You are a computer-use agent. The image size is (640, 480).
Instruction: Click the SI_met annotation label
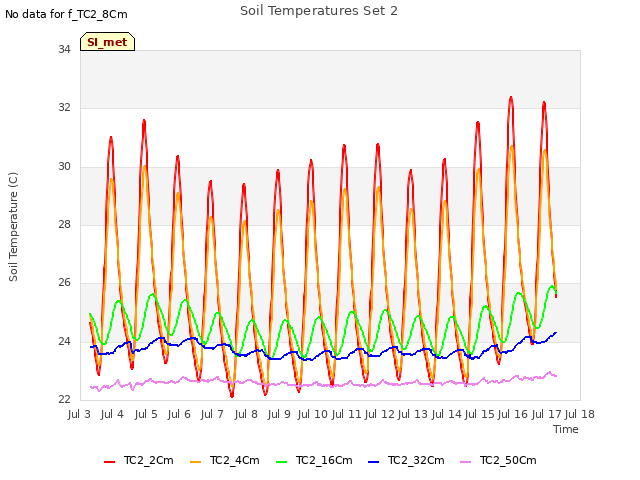[107, 42]
